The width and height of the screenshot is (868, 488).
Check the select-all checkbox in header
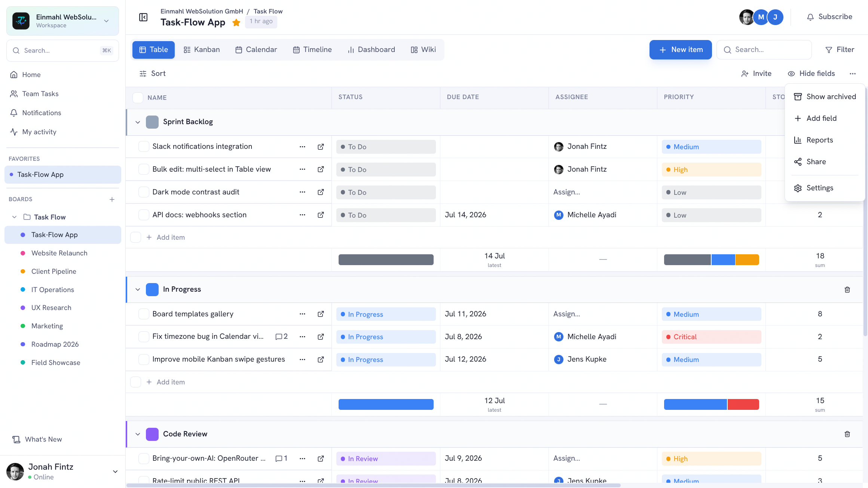click(138, 98)
